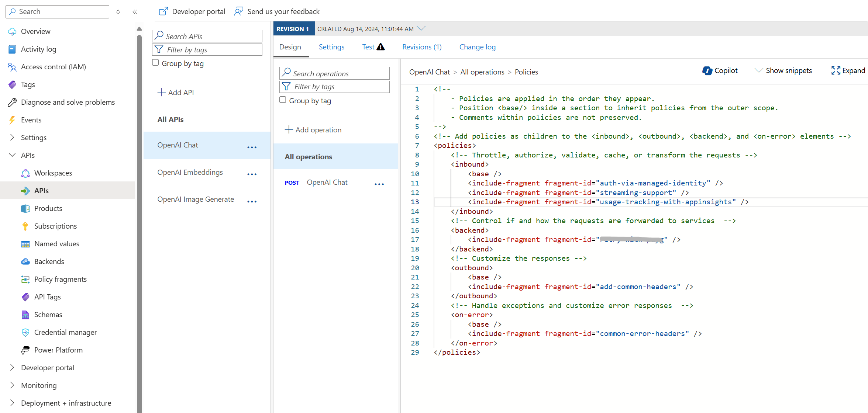The height and width of the screenshot is (413, 868).
Task: Switch to the Settings tab
Action: pyautogui.click(x=331, y=47)
